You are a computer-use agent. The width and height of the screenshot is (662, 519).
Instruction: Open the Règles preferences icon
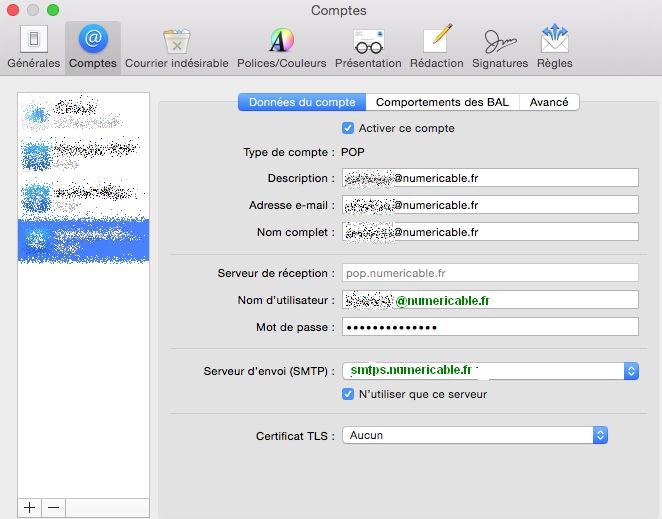point(554,47)
